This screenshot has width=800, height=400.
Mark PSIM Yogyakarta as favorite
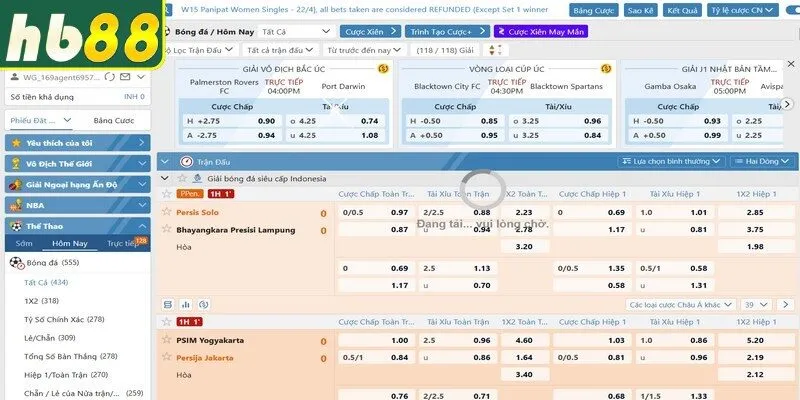tap(166, 339)
